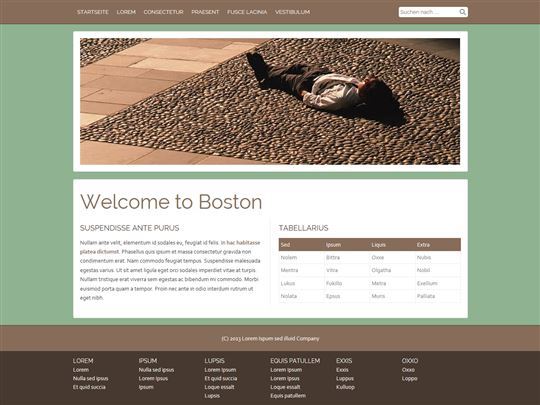The height and width of the screenshot is (405, 540).
Task: Click the search magnifier icon
Action: point(463,12)
